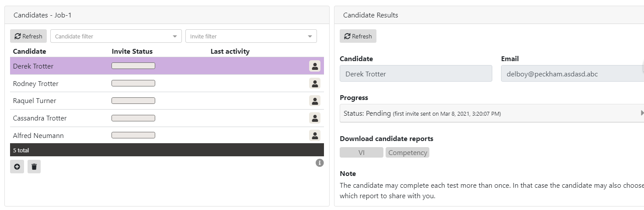
Task: Click the person icon for Alfred Neumann
Action: tap(314, 135)
